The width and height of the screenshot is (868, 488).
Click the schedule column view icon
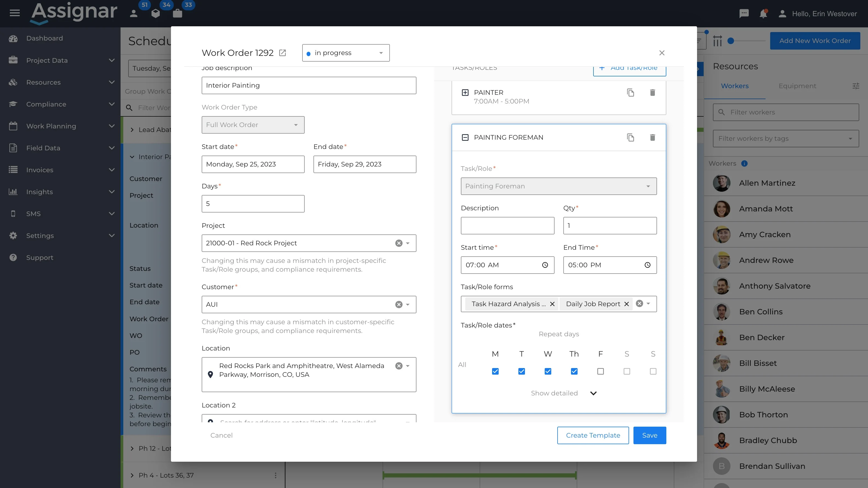[717, 41]
